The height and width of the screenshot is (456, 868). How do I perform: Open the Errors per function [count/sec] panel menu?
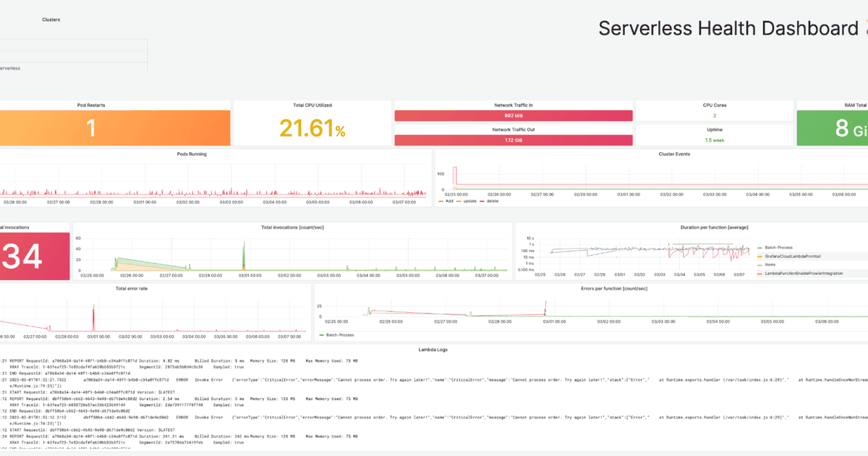point(615,288)
